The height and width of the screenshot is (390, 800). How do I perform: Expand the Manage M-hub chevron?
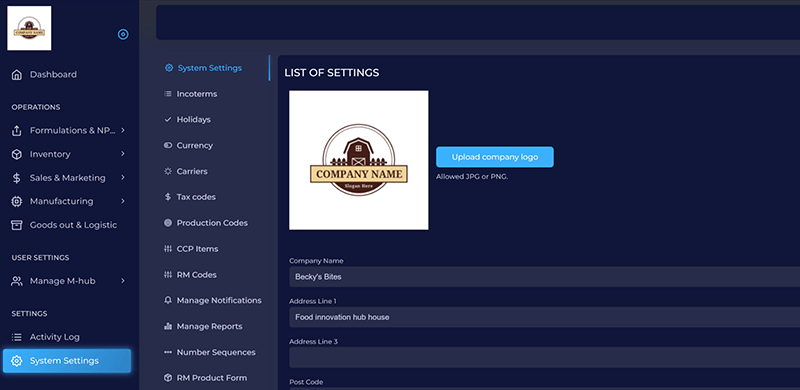point(123,281)
